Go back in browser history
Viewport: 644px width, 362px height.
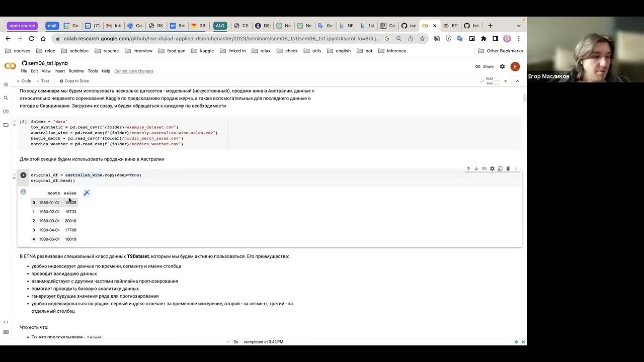point(8,39)
